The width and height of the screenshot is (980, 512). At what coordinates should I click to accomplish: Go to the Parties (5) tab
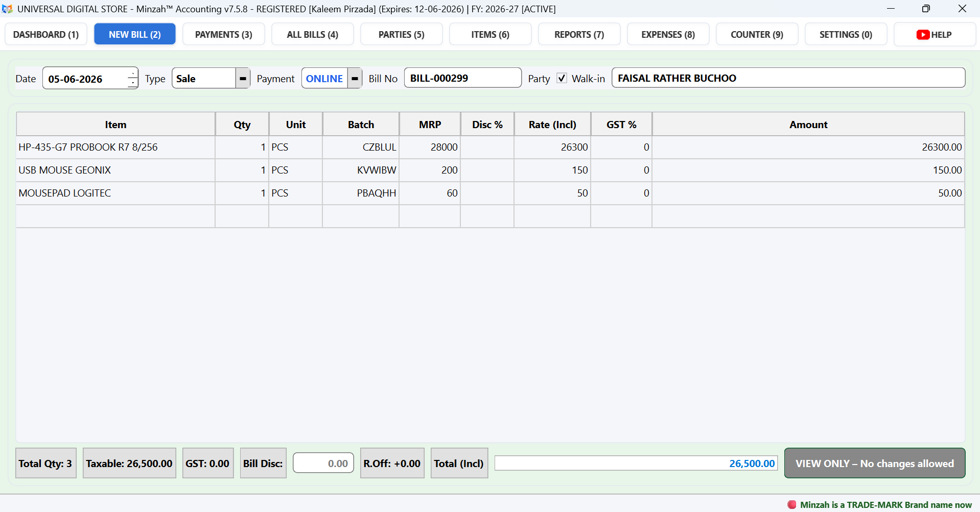[x=402, y=34]
